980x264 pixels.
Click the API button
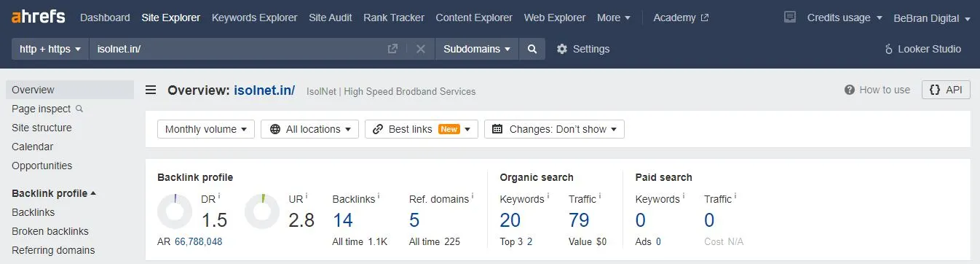pos(946,90)
